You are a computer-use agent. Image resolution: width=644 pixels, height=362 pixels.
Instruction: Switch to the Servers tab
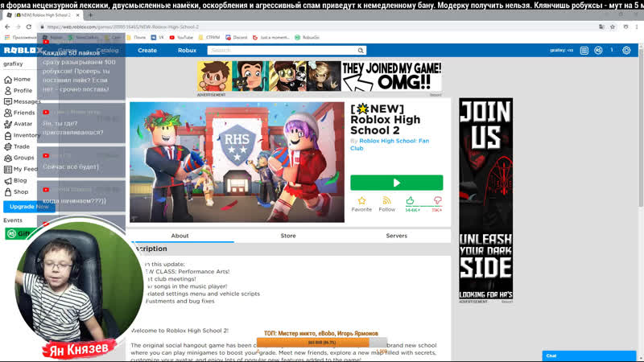point(396,236)
